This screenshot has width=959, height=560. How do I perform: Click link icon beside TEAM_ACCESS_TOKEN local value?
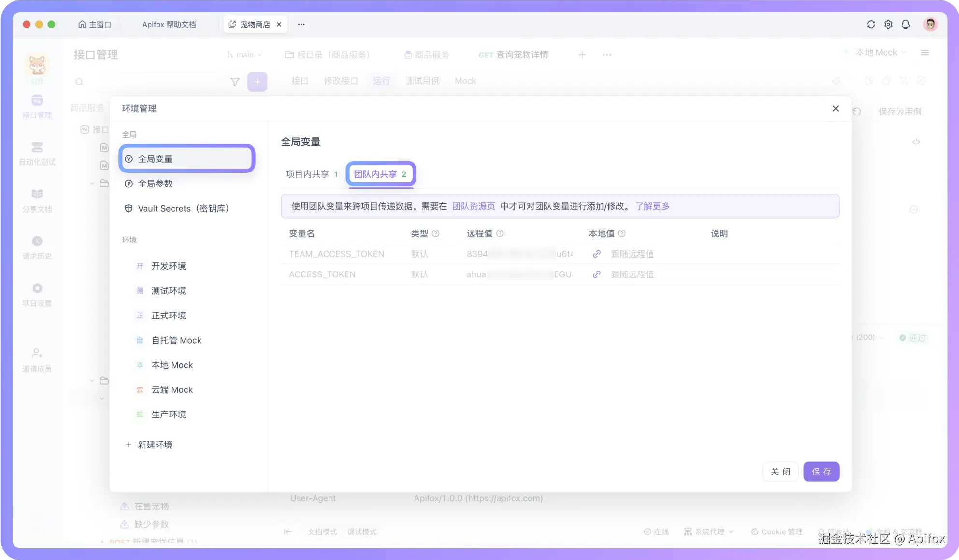(597, 254)
